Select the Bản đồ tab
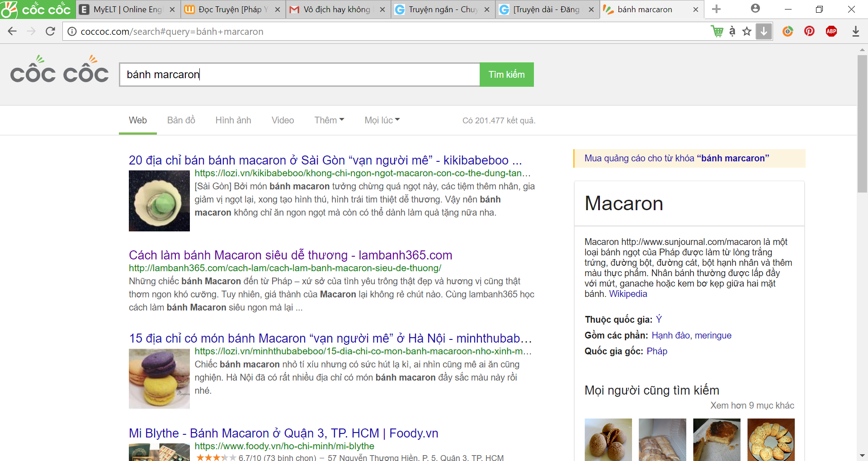868x461 pixels. 181,120
